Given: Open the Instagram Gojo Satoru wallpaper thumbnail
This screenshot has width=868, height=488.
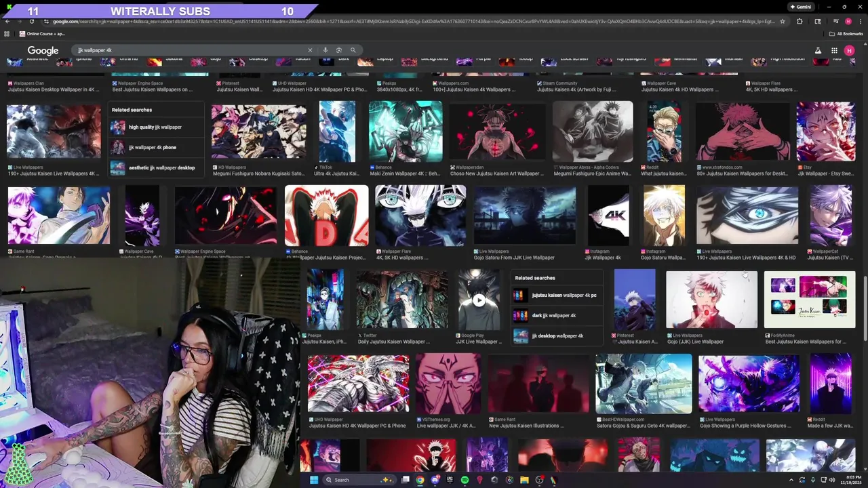Looking at the screenshot, I should [664, 215].
